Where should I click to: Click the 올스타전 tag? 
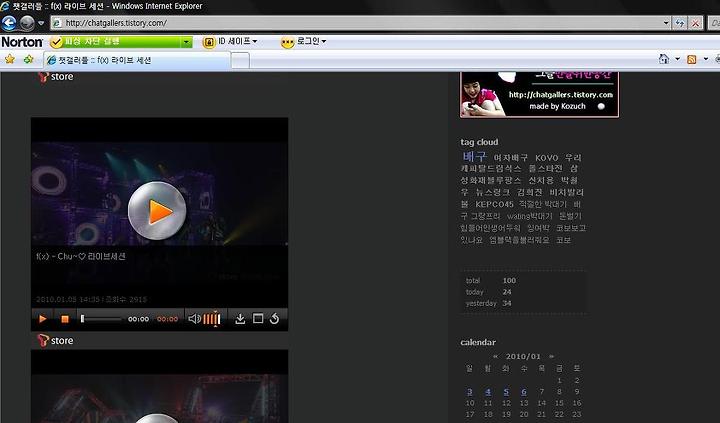click(545, 169)
